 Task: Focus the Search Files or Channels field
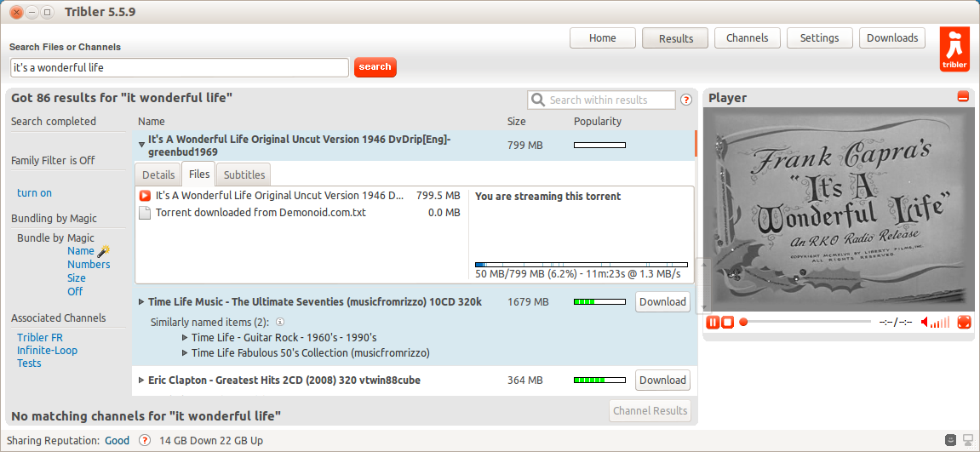point(180,67)
